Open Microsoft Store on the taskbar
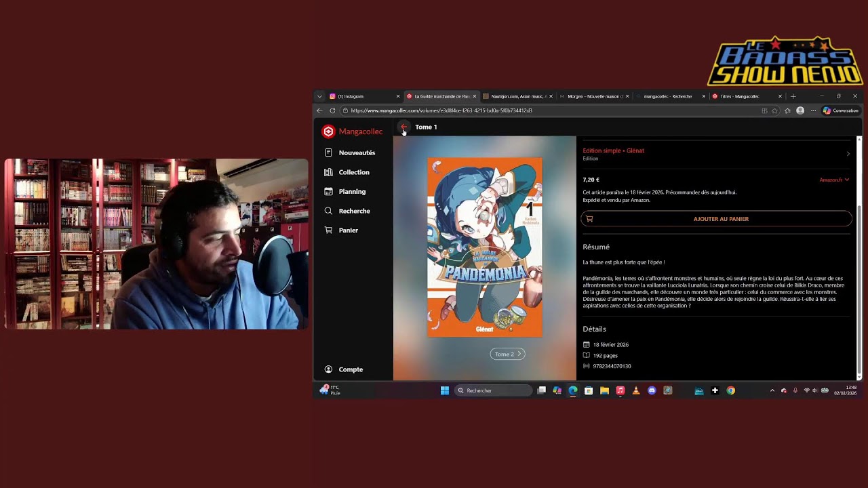Viewport: 868px width, 488px height. [x=589, y=390]
